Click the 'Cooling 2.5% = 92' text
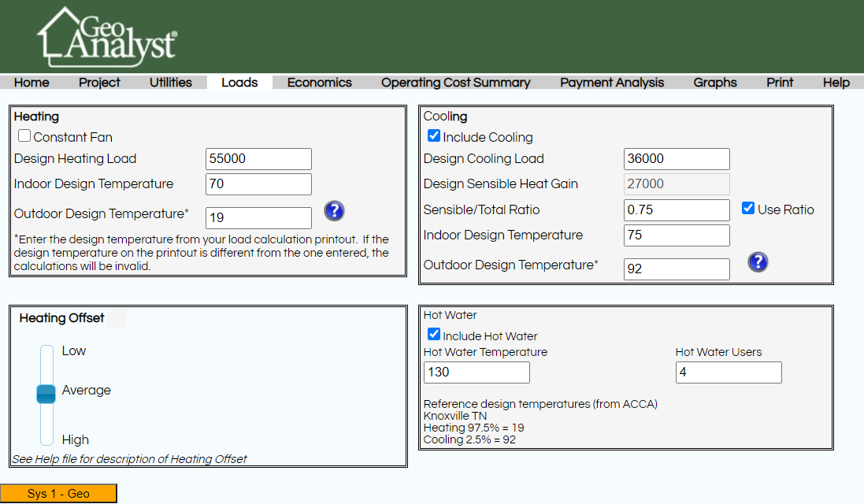Screen dimensions: 864x504 click(x=469, y=439)
